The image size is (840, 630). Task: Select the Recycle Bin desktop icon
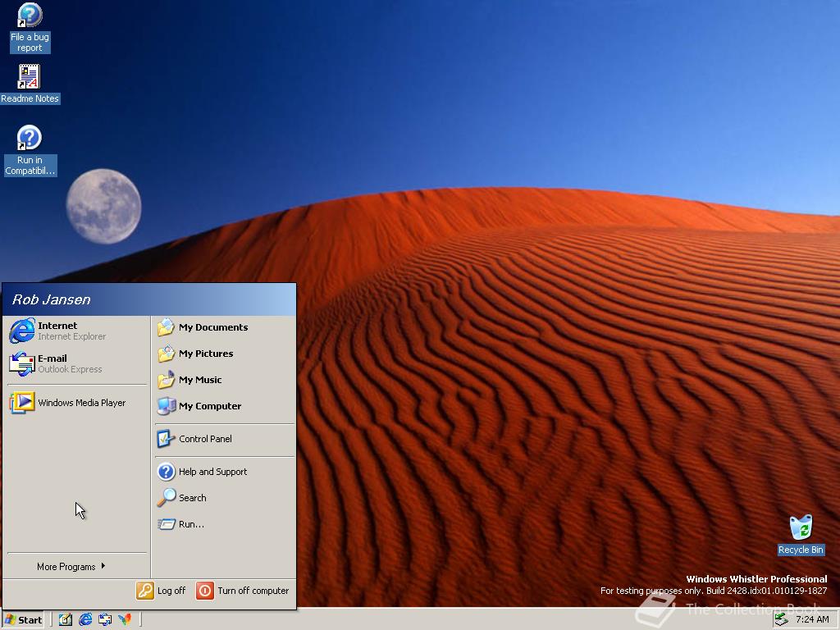(801, 535)
